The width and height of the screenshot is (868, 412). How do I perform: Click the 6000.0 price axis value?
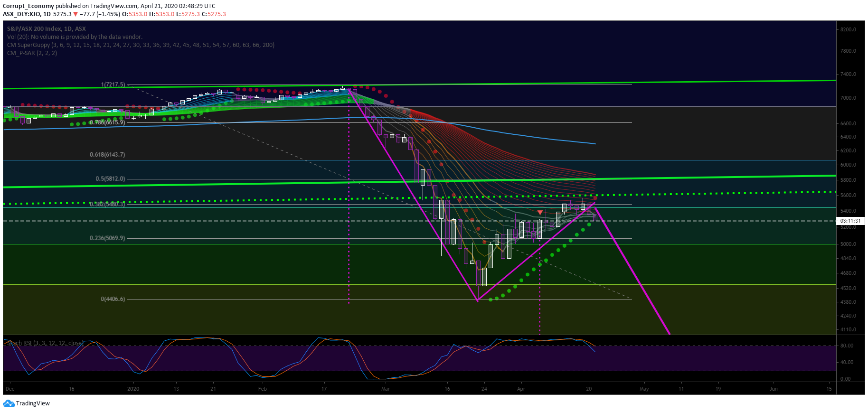(x=848, y=165)
